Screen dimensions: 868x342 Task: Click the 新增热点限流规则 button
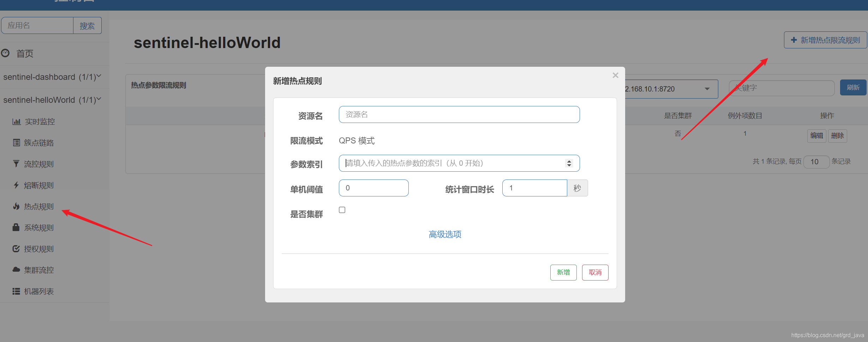coord(825,40)
